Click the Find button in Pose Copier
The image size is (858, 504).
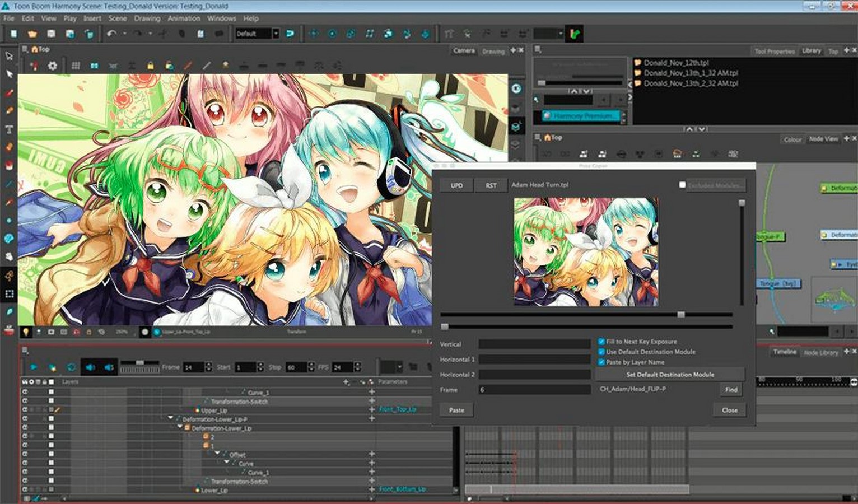(731, 389)
